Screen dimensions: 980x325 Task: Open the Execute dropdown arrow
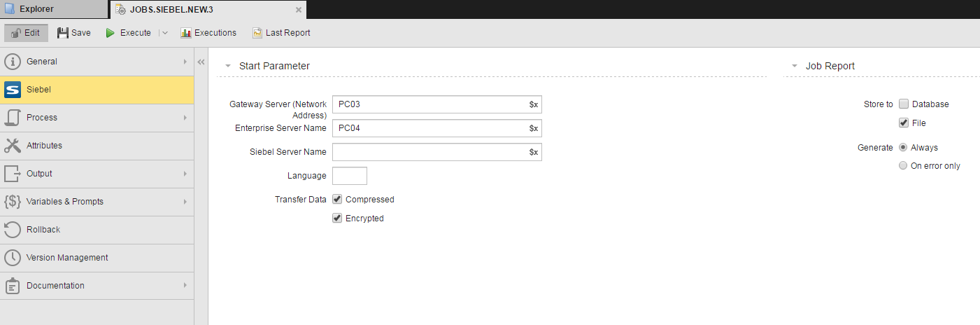[x=164, y=33]
